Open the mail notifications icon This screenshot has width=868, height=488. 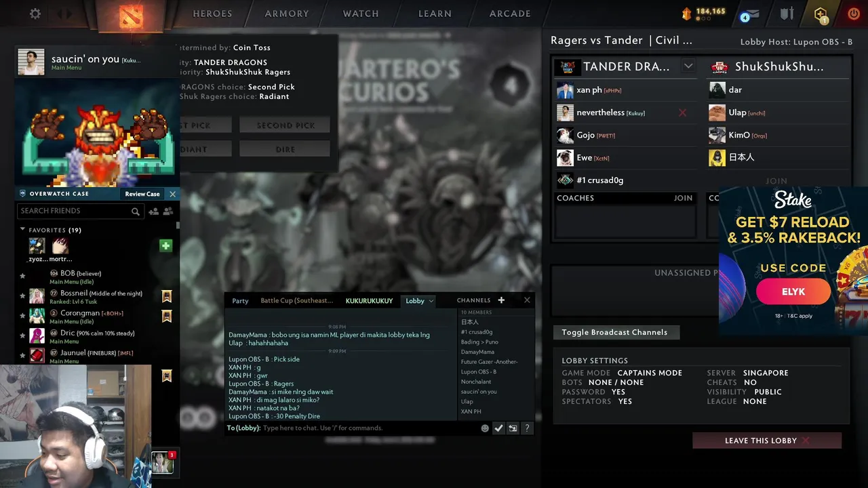749,14
